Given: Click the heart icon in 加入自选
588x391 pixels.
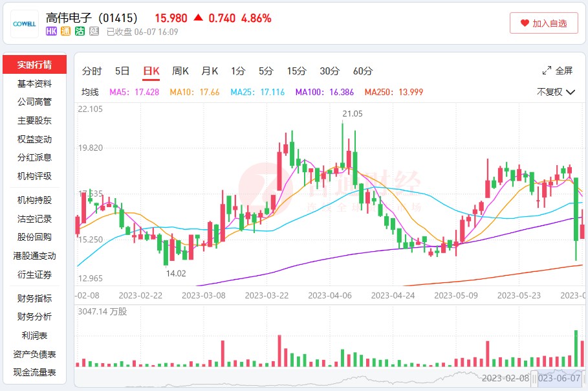Looking at the screenshot, I should pyautogui.click(x=525, y=23).
